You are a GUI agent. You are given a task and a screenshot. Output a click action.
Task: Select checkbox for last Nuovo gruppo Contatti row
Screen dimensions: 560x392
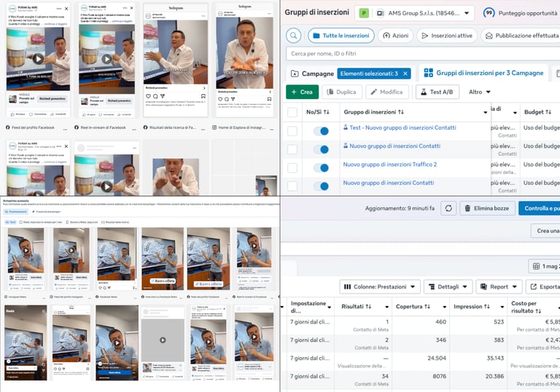click(292, 186)
